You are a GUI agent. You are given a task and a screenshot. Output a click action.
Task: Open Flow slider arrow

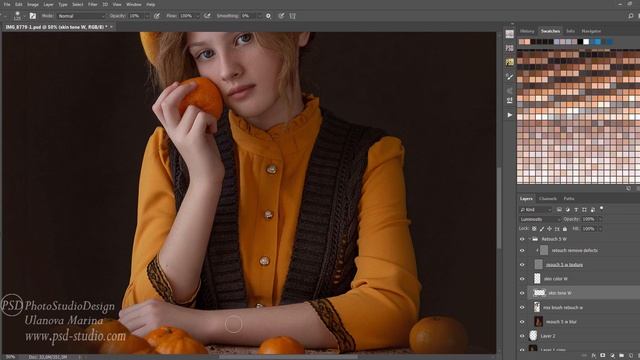click(198, 16)
